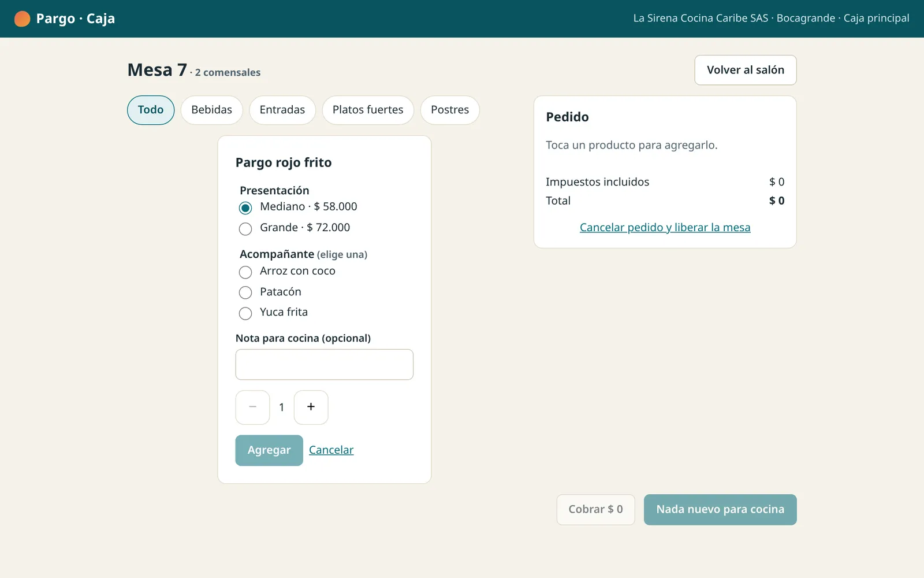Screen dimensions: 924x578
Task: Click the Cancelar link in product card
Action: click(x=331, y=450)
